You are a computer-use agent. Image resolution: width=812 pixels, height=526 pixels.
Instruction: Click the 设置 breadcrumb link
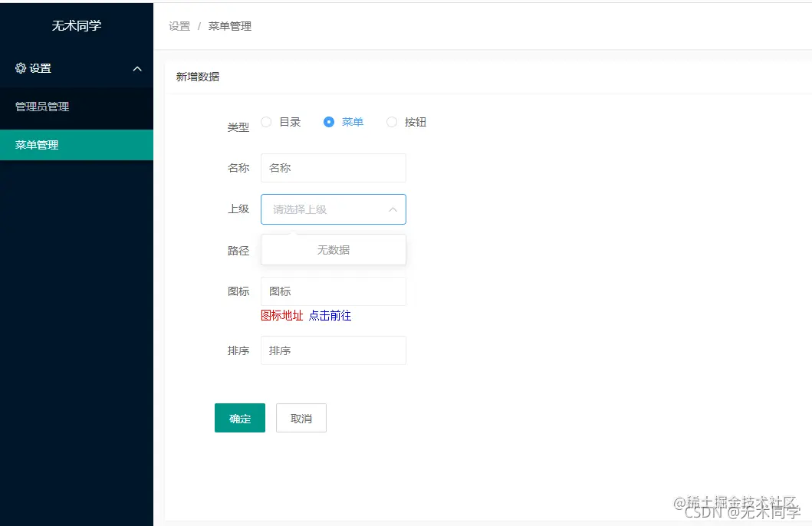pos(179,25)
